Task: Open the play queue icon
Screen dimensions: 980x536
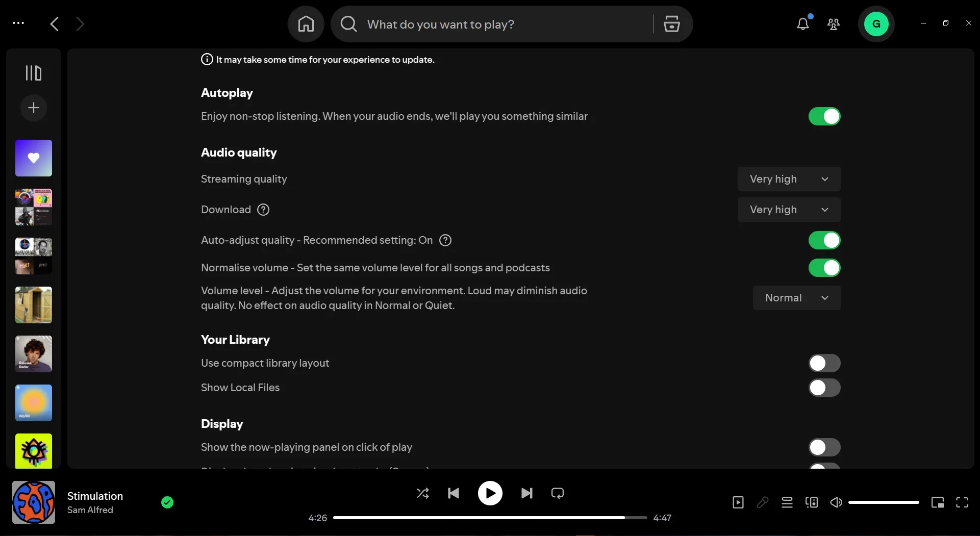Action: (787, 502)
